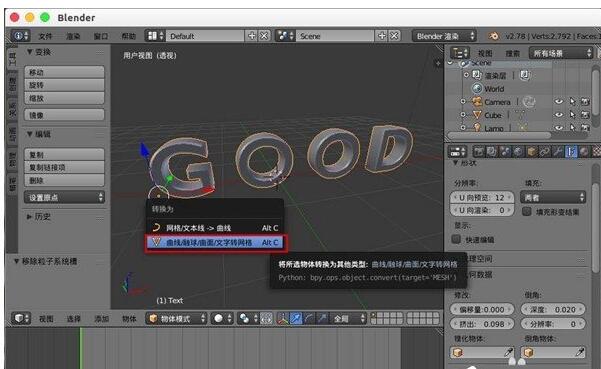601x369 pixels.
Task: Collapse the 移除粒子系统槽 operator panel
Action: pos(17,261)
